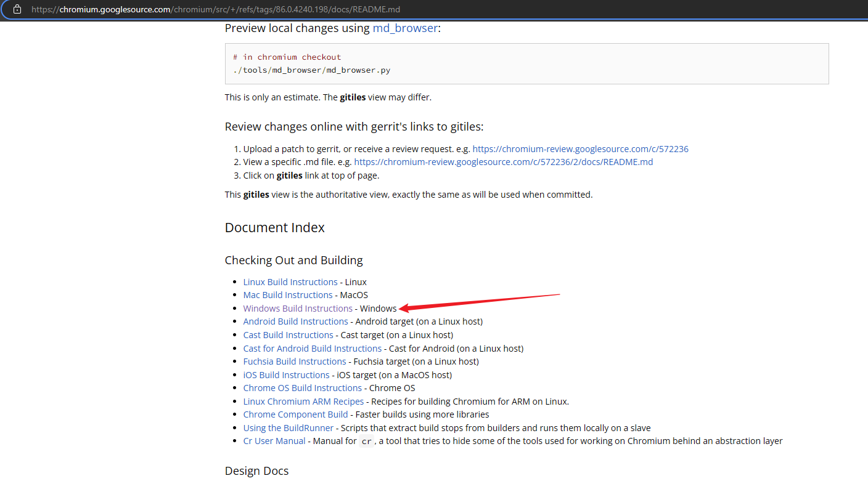
Task: Click the Checking Out and Building heading
Action: [293, 260]
